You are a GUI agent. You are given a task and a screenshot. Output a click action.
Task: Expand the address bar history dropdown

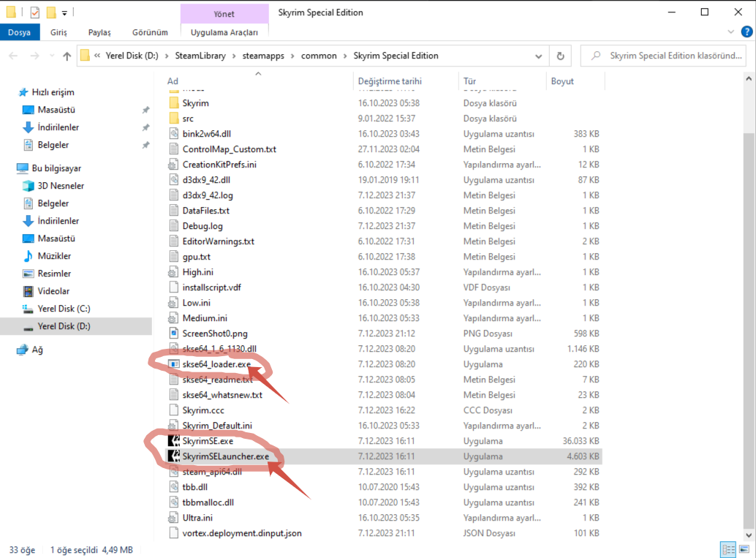point(539,56)
